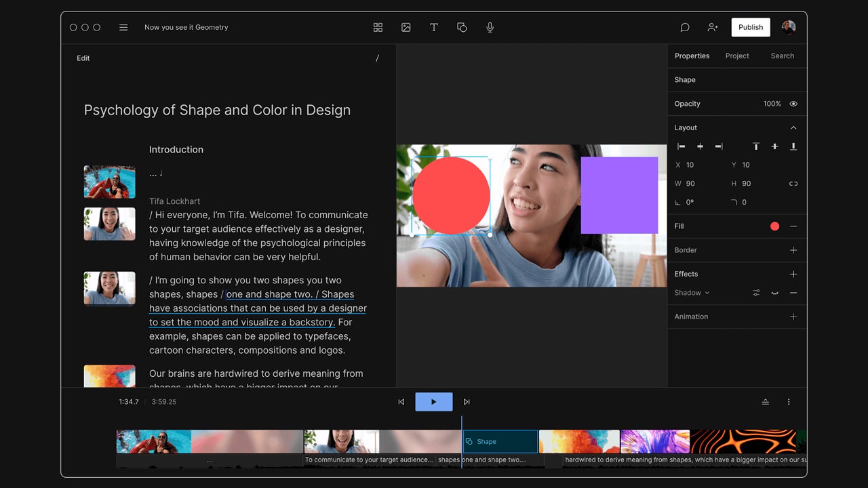Select purple abstract clip on timeline
Image resolution: width=868 pixels, height=488 pixels.
coord(655,441)
